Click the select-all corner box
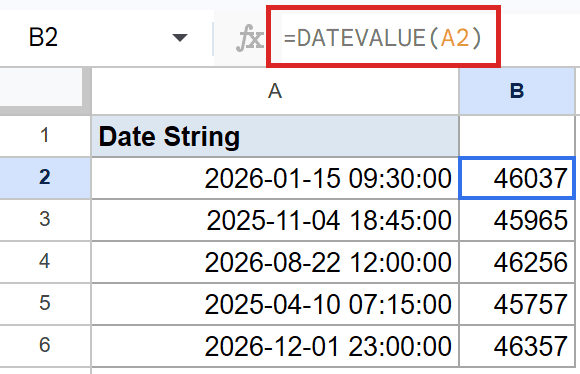Image resolution: width=580 pixels, height=374 pixels. pyautogui.click(x=45, y=91)
